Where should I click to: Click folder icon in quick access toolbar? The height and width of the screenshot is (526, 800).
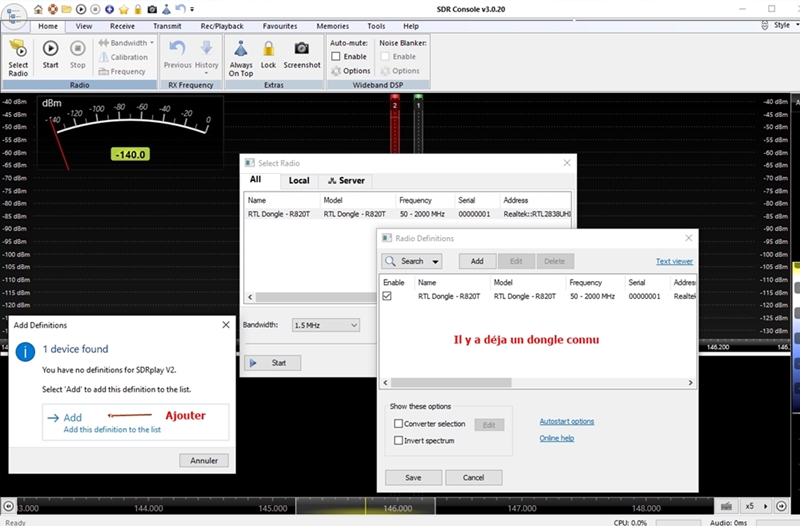(x=66, y=9)
